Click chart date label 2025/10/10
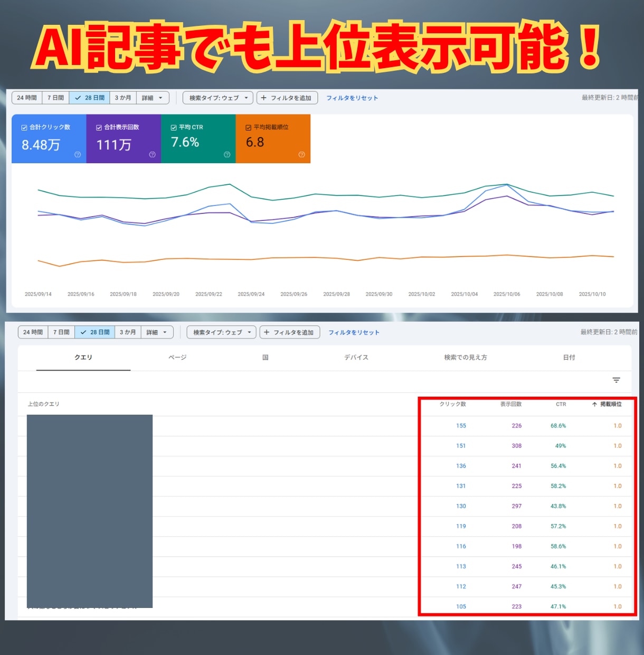The width and height of the screenshot is (644, 655). [x=592, y=294]
